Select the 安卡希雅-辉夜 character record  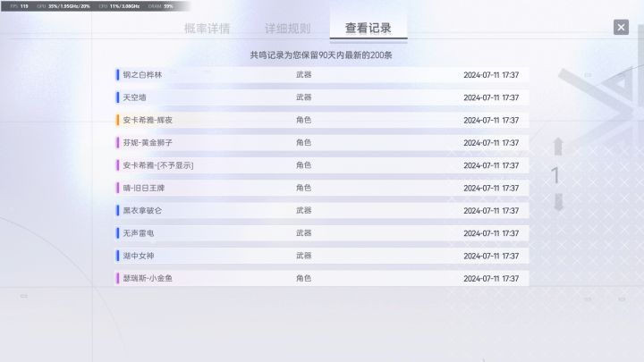[x=322, y=120]
